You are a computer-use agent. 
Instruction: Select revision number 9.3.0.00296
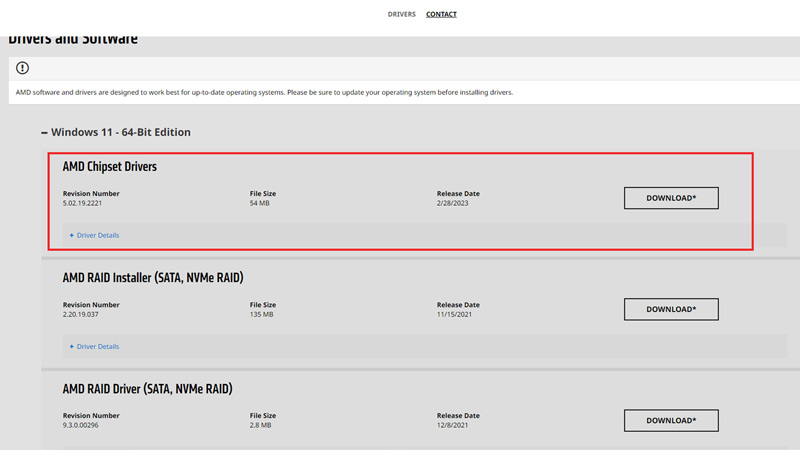(x=81, y=425)
